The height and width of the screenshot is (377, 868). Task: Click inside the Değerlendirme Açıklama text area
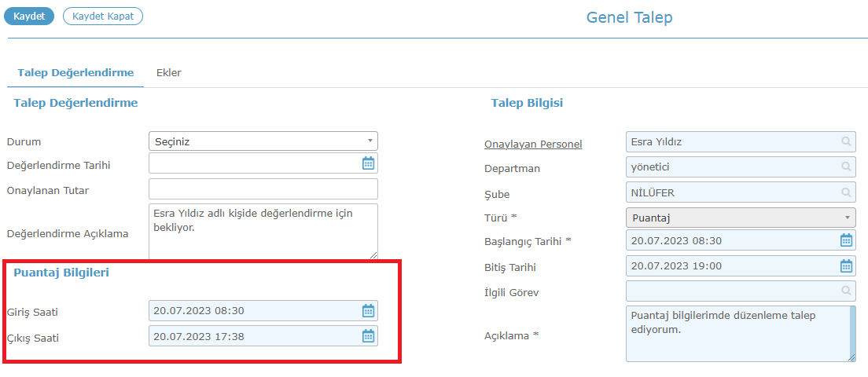(263, 231)
